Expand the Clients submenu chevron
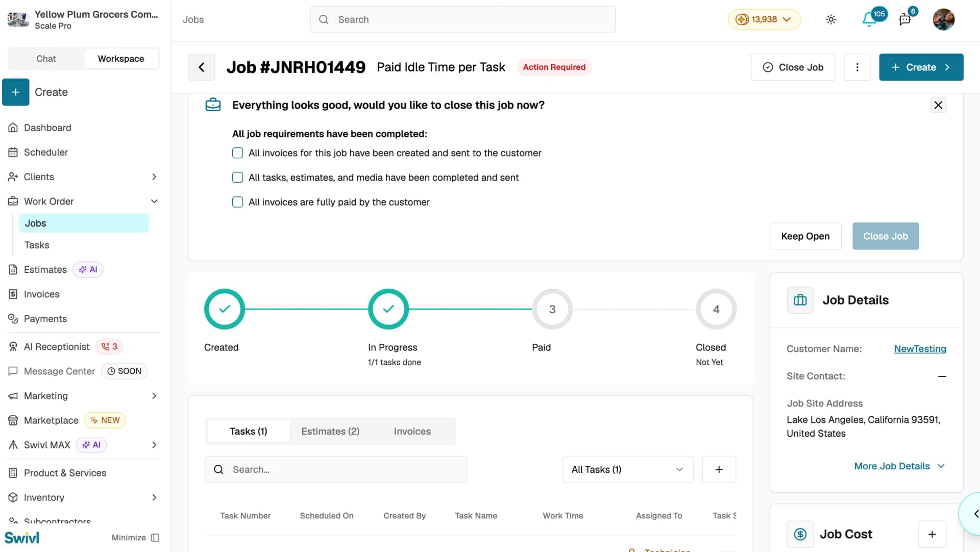This screenshot has width=980, height=552. [154, 177]
